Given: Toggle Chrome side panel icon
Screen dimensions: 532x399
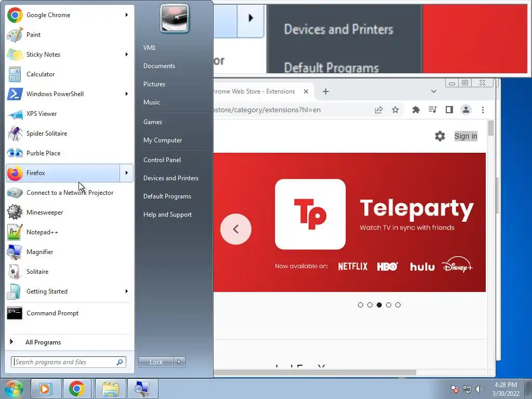Looking at the screenshot, I should point(449,110).
